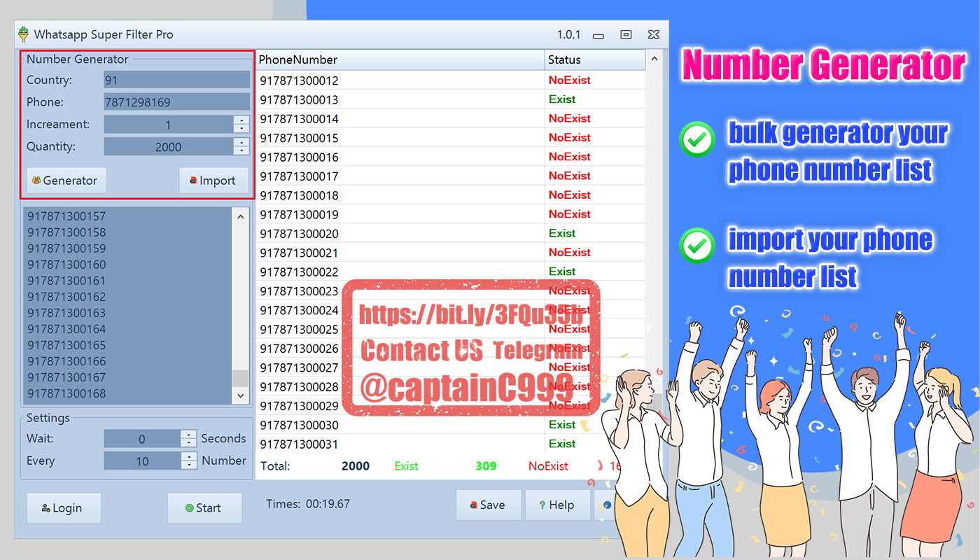Select result row 917871300014
The width and height of the screenshot is (980, 560).
(451, 118)
